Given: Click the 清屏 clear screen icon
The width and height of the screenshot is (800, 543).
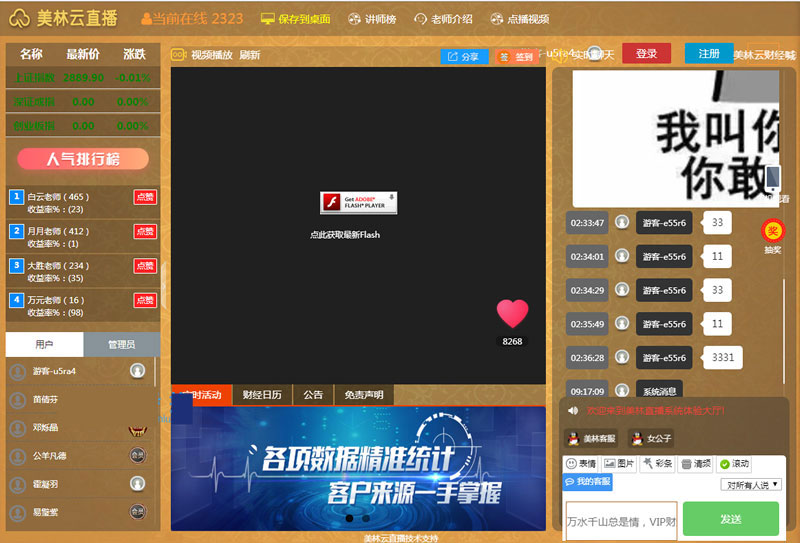Looking at the screenshot, I should (x=695, y=464).
